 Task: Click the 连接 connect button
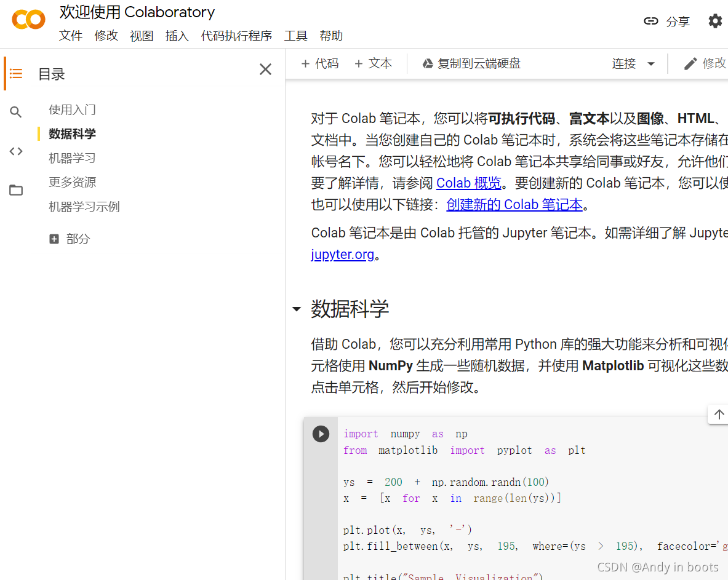pyautogui.click(x=623, y=63)
